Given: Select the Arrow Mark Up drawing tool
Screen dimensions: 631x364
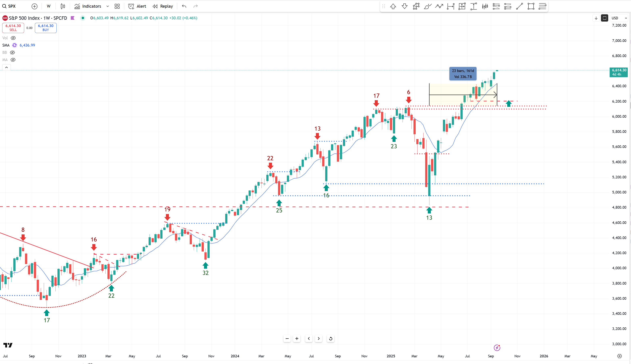Looking at the screenshot, I should point(393,6).
